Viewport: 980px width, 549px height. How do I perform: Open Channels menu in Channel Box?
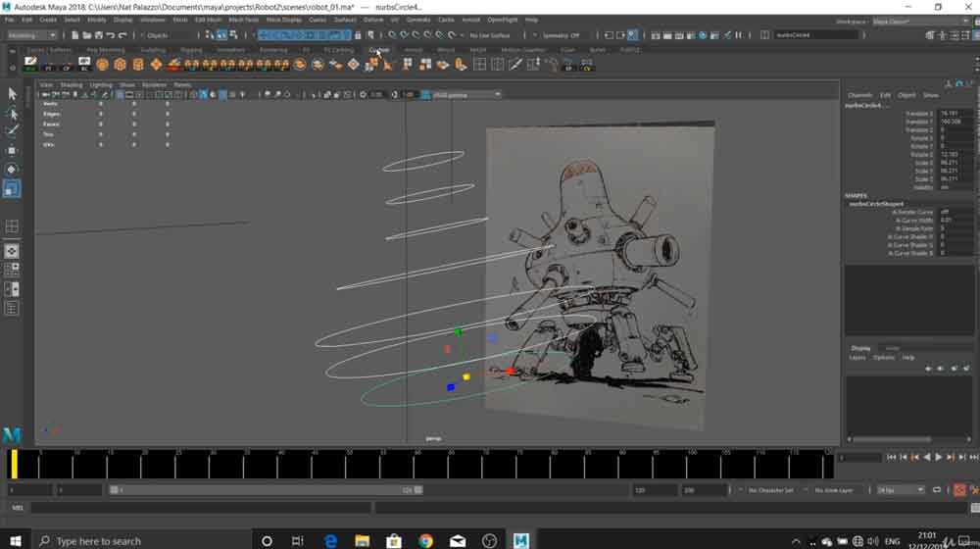(x=860, y=95)
